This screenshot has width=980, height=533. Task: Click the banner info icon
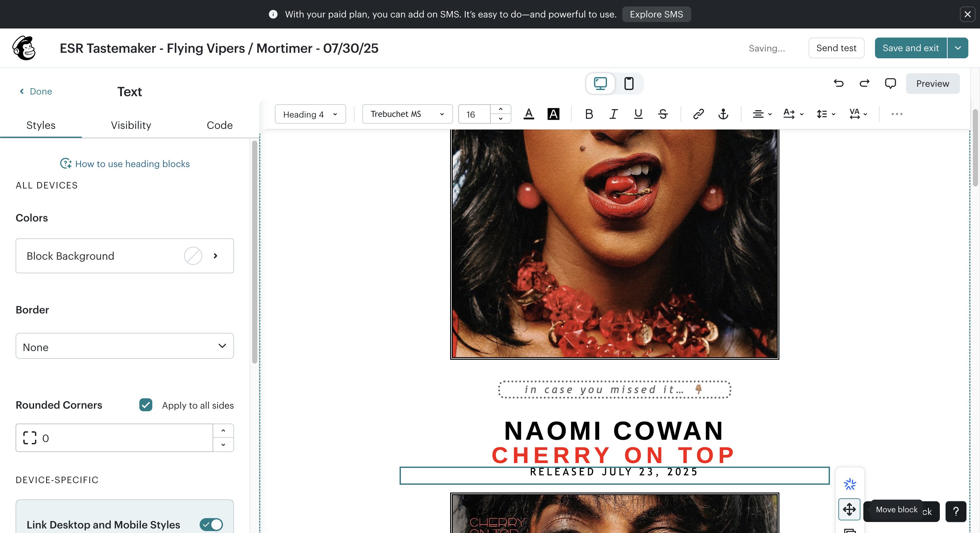tap(273, 15)
